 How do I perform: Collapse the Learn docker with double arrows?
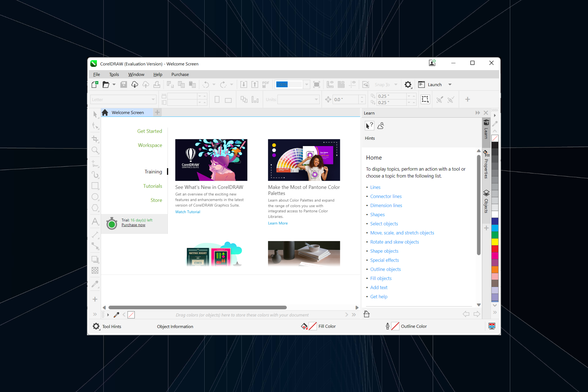point(477,113)
